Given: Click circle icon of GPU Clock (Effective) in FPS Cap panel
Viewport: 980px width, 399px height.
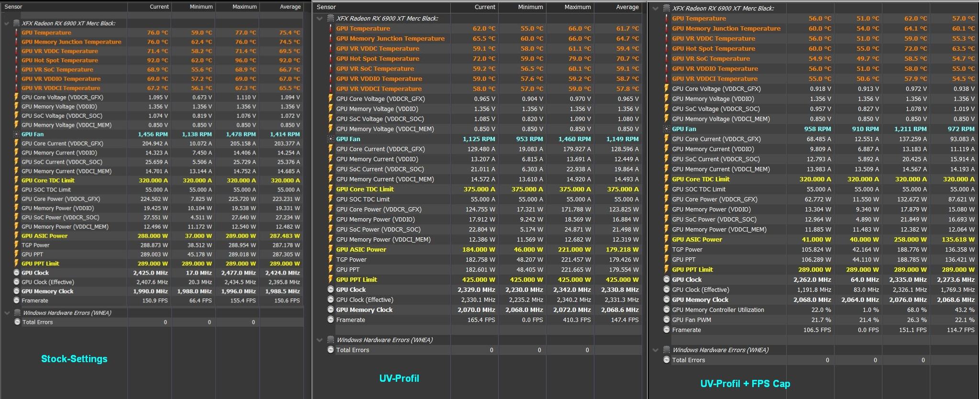Looking at the screenshot, I should 667,290.
